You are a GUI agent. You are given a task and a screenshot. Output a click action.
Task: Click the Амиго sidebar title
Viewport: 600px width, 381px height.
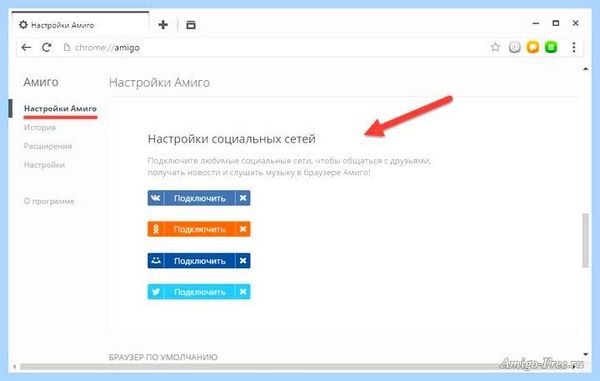41,82
